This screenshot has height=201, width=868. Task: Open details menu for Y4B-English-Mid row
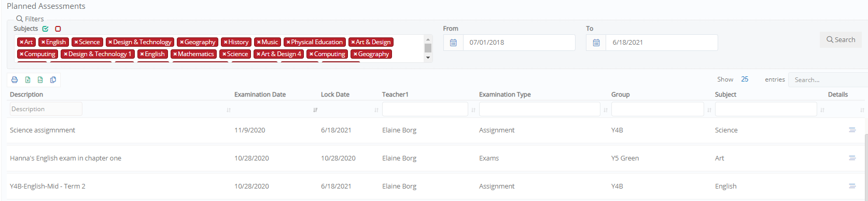click(852, 186)
